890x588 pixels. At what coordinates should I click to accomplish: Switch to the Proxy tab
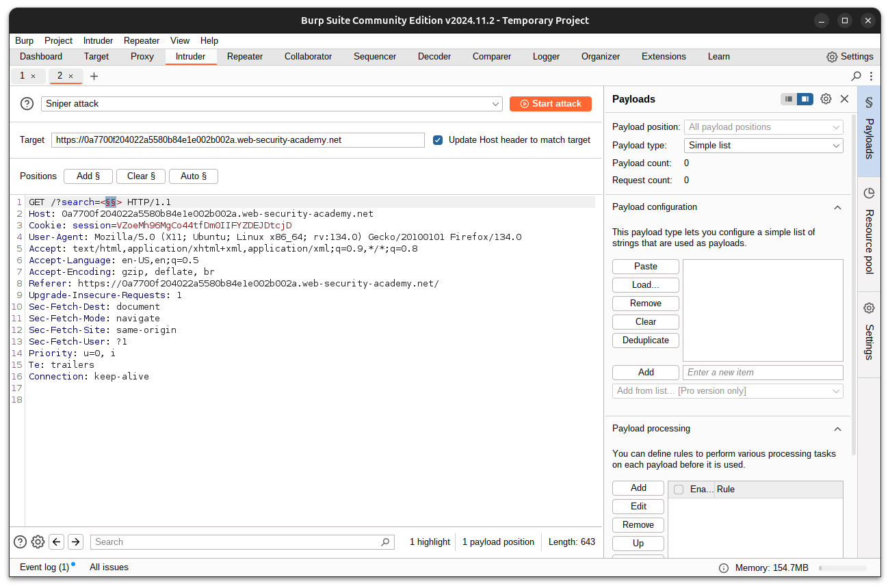coord(142,57)
